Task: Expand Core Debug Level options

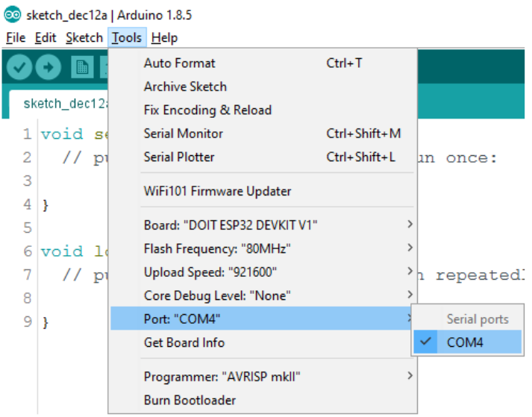Action: click(409, 295)
